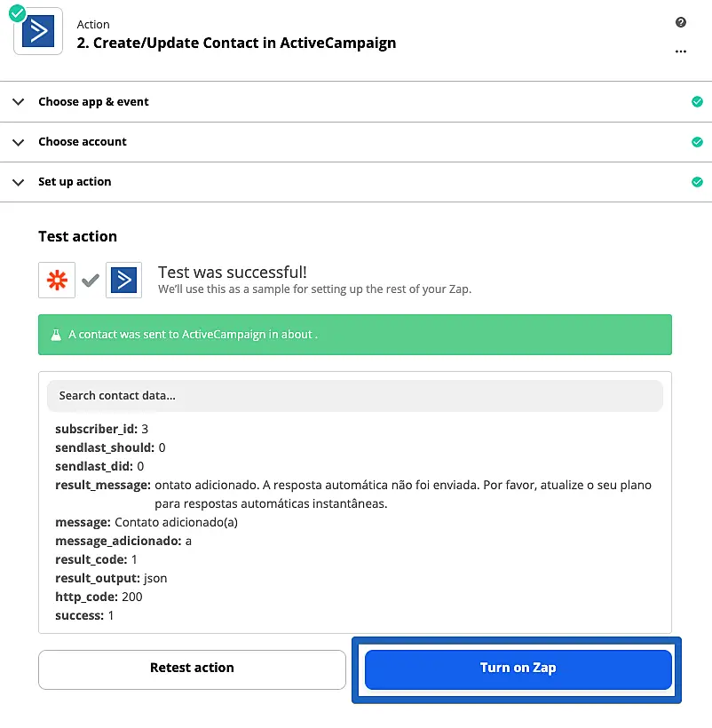Focus the Search contact data field
712x728 pixels.
click(x=355, y=396)
